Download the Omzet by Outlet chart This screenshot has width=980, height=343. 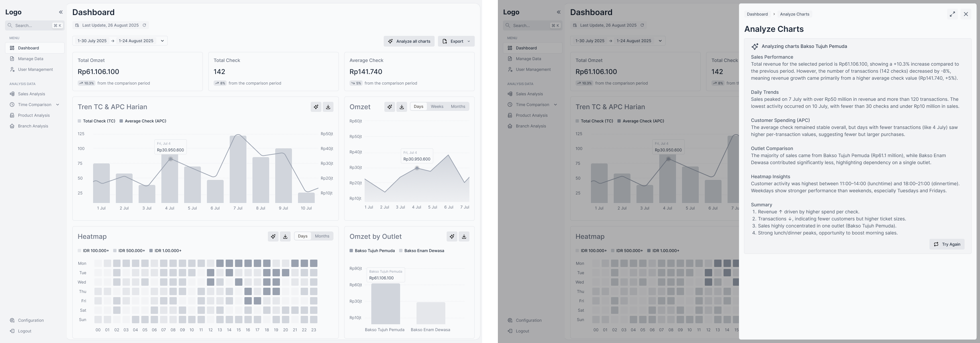(x=464, y=236)
